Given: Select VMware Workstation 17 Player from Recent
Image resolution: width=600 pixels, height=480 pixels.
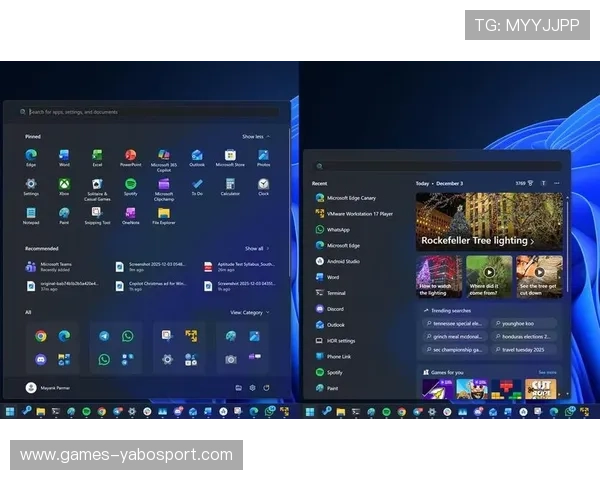Looking at the screenshot, I should pyautogui.click(x=354, y=214).
